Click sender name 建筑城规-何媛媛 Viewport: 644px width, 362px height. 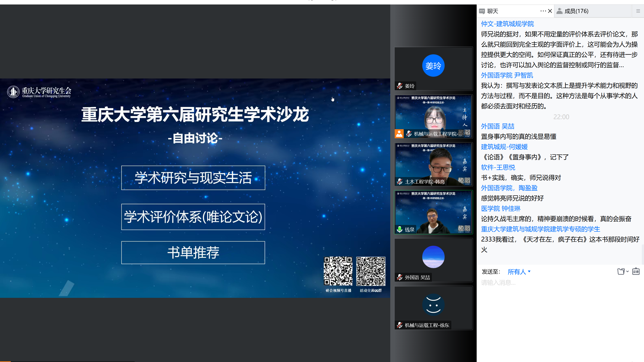(504, 147)
